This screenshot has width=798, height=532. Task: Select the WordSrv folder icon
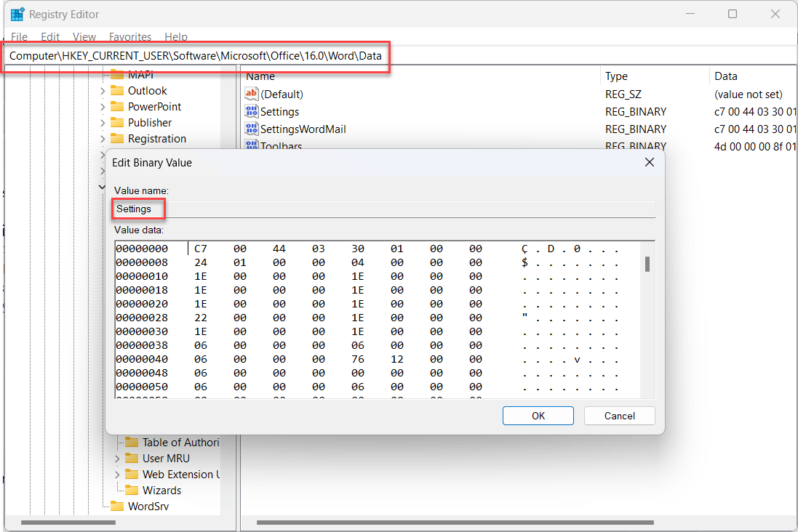tap(117, 507)
